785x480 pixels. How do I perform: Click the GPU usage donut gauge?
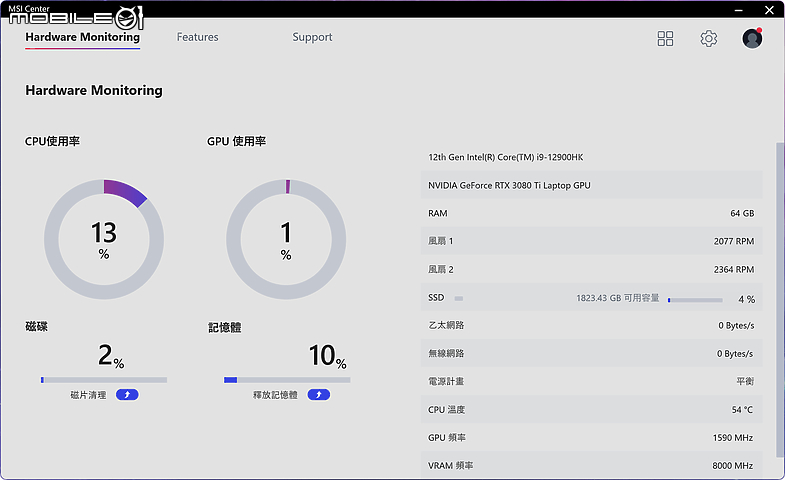click(x=286, y=239)
